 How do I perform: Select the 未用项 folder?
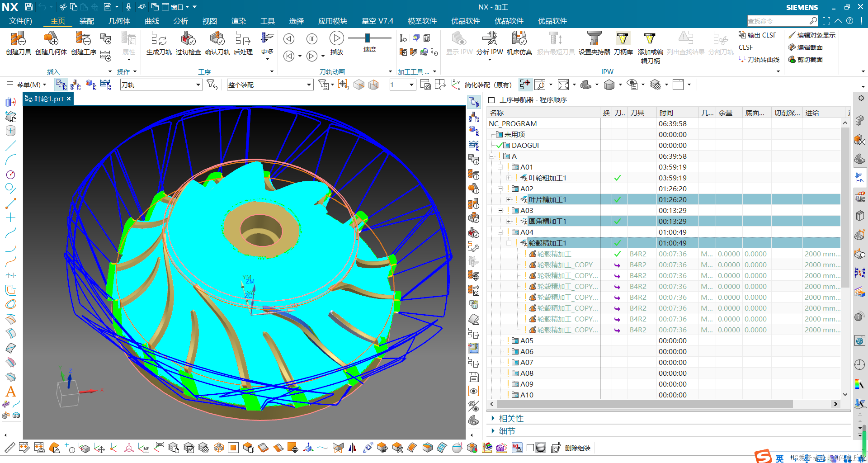pyautogui.click(x=664, y=134)
